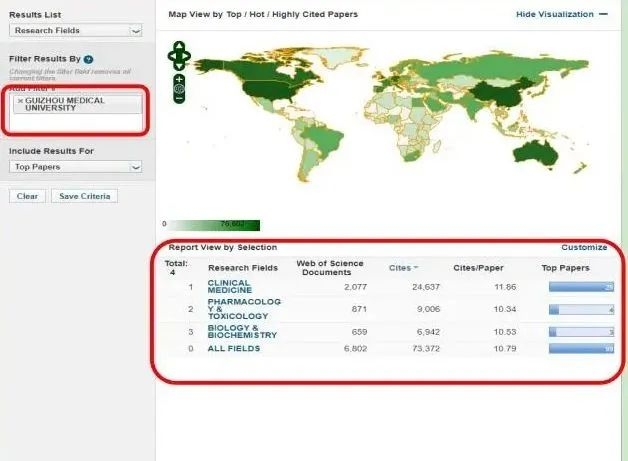Click the All Fields Top Papers bar
628x461 pixels.
(x=581, y=349)
